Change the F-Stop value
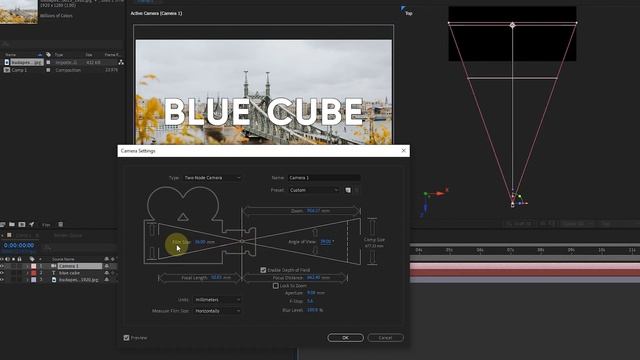This screenshot has width=640, height=360. 310,301
